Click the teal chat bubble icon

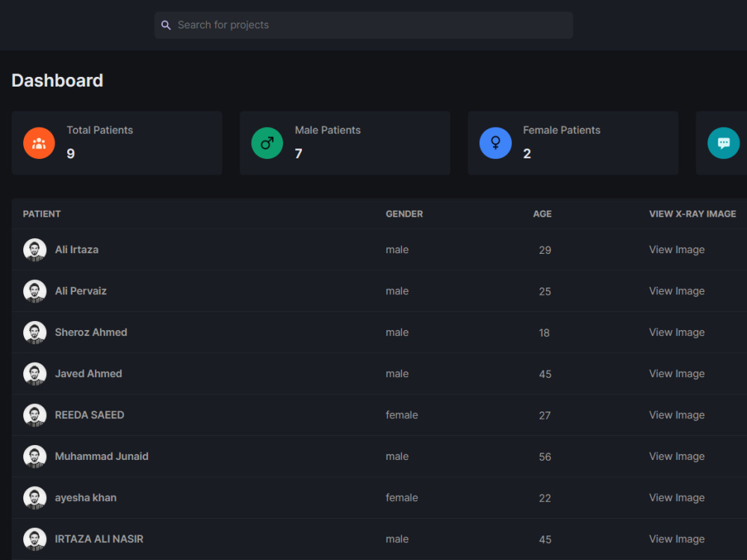click(724, 143)
